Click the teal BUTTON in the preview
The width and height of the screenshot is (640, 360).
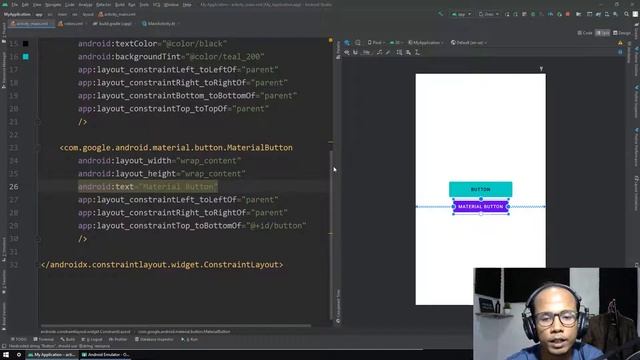(480, 189)
